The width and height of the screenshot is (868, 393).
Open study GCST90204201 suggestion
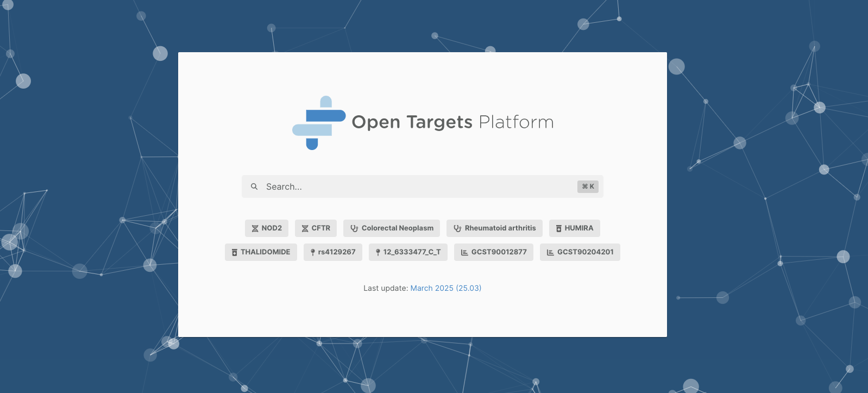[580, 252]
